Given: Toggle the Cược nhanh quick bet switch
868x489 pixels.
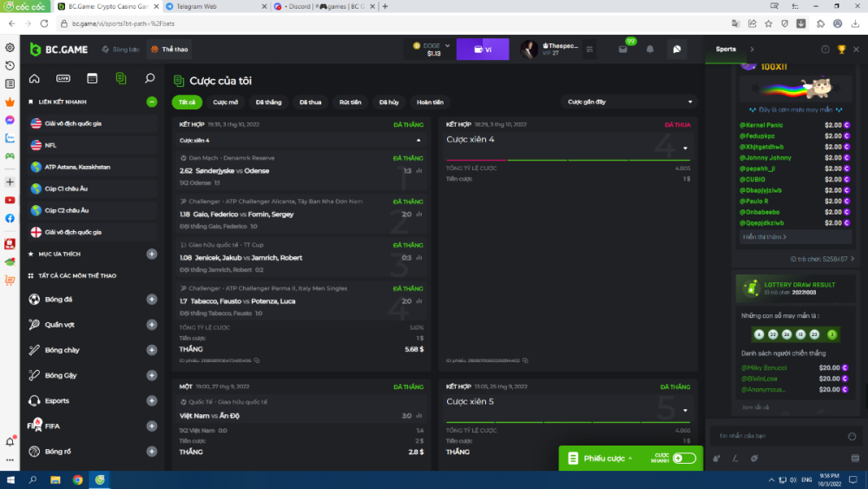Looking at the screenshot, I should point(684,458).
